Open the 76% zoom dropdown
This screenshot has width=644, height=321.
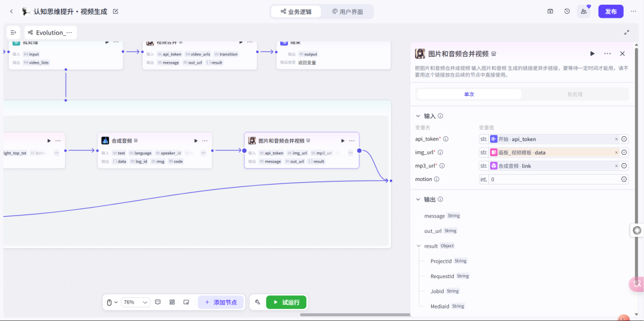[x=135, y=302]
